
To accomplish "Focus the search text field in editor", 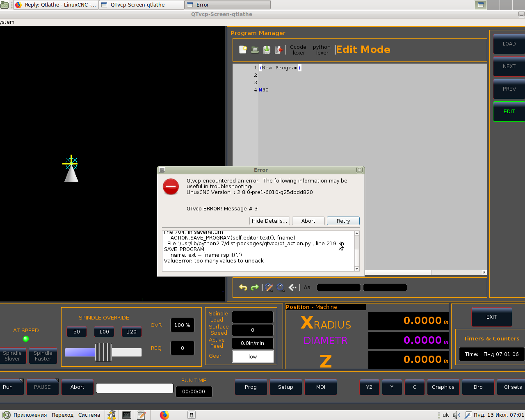I will pos(339,288).
